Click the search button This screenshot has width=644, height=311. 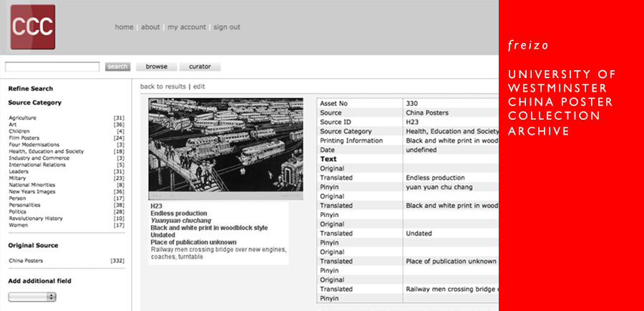coord(117,67)
